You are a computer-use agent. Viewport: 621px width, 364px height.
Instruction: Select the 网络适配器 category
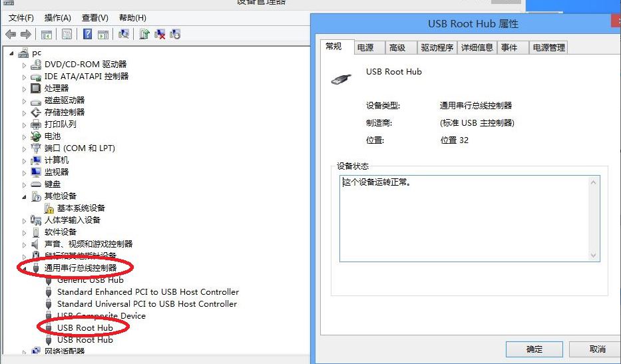click(x=65, y=351)
